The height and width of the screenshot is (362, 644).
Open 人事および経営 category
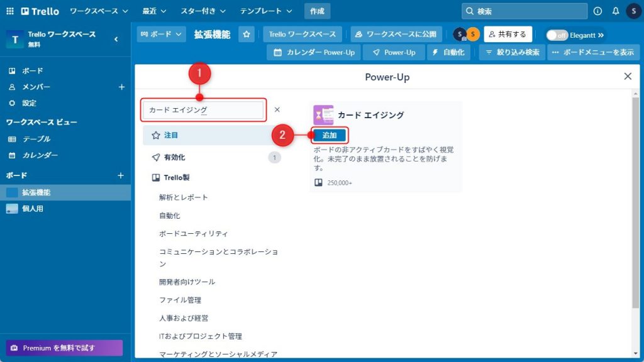184,318
